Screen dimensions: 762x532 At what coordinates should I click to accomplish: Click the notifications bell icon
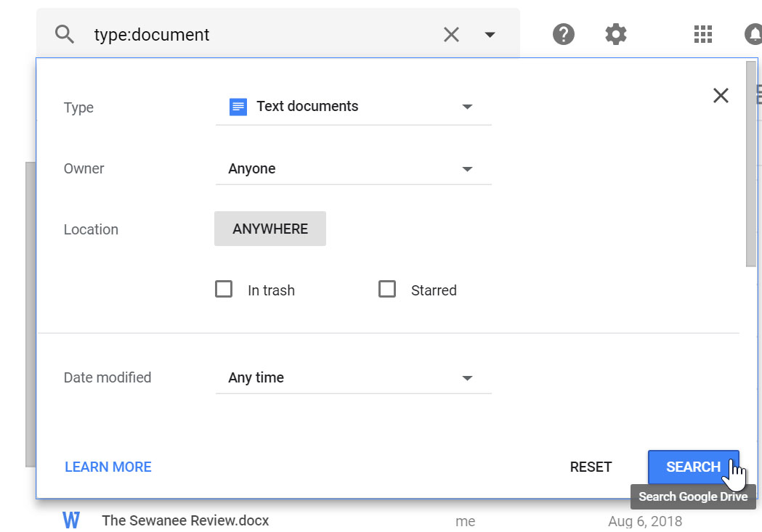(x=754, y=33)
